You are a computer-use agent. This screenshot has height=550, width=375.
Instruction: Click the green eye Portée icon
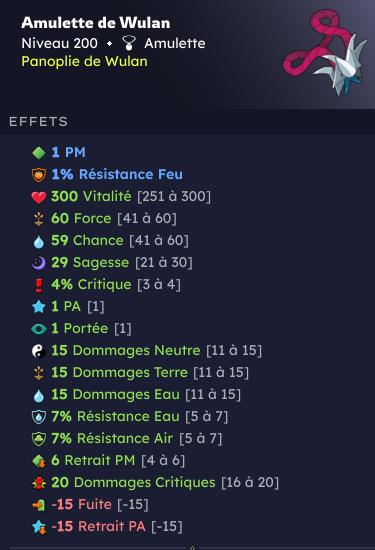tap(39, 329)
